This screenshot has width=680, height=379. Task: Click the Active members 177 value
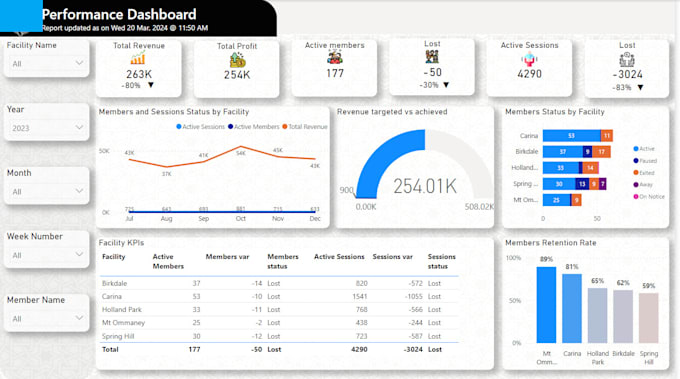coord(335,73)
